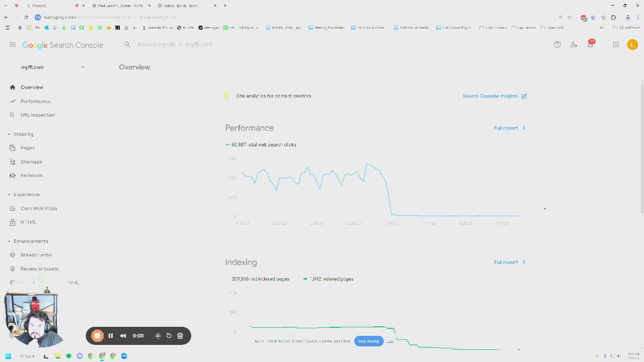Collapse the Indexing section
The image size is (644, 362).
(9, 134)
